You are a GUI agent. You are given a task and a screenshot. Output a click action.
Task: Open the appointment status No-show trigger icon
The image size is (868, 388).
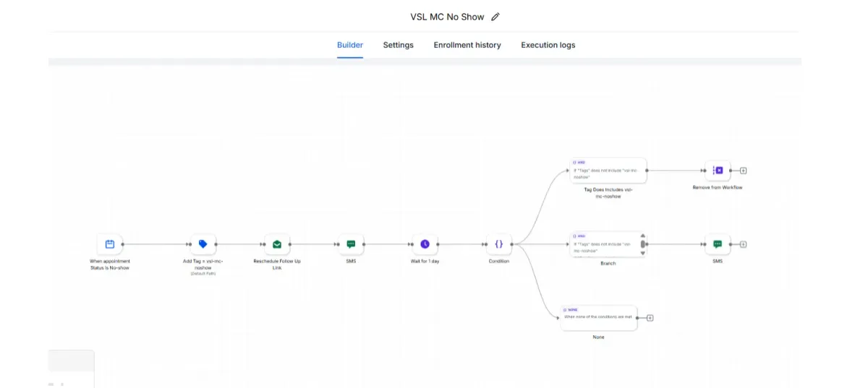tap(110, 244)
